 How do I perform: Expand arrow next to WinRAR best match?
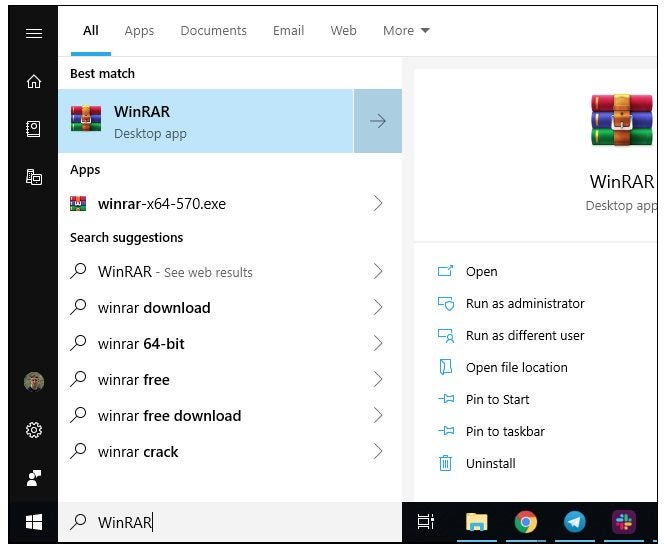[378, 121]
